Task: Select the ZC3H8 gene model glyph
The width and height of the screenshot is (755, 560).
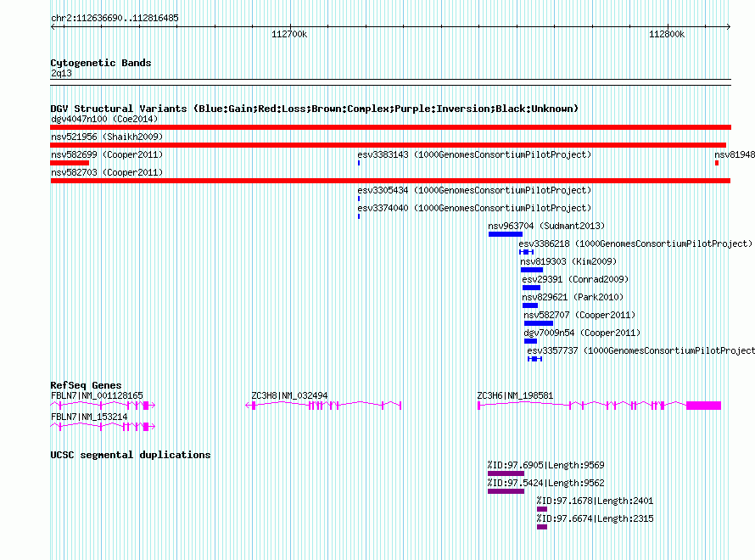Action: coord(323,406)
